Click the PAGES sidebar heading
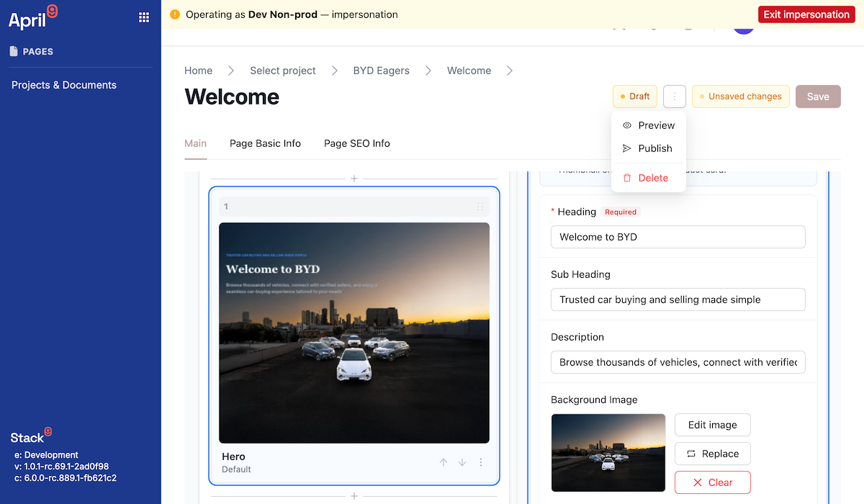Screen dimensions: 864x504 38,52
